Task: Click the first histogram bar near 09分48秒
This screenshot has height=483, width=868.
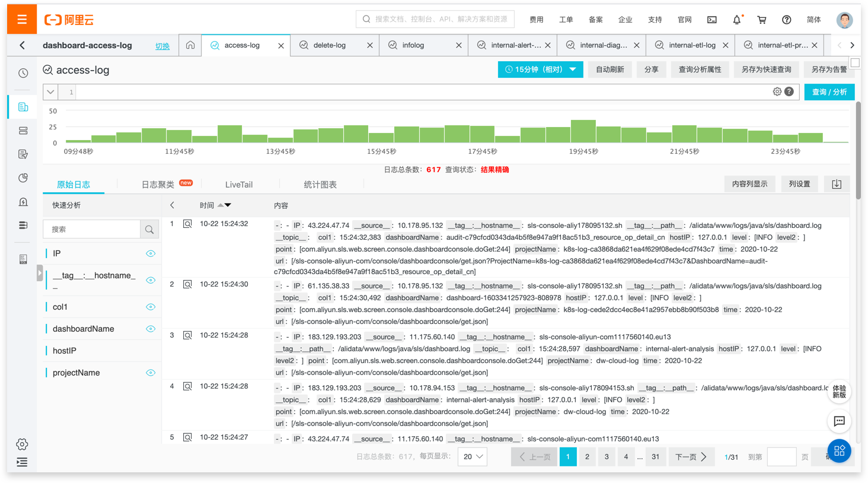Action: (x=78, y=141)
